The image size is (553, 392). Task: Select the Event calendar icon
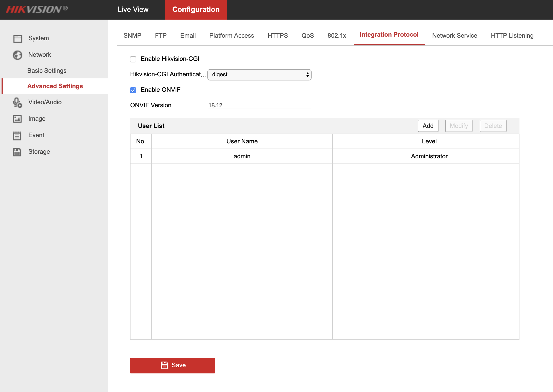[17, 135]
